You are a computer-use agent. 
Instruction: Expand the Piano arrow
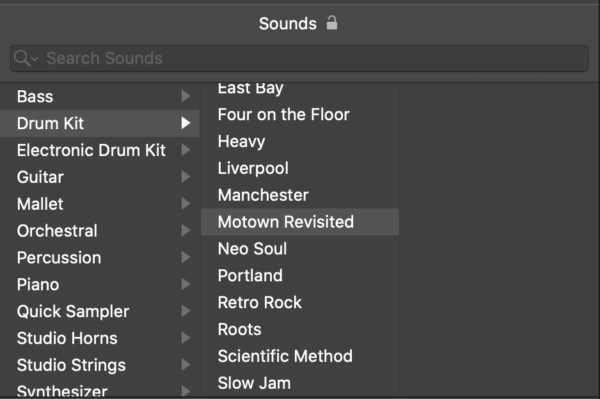(186, 284)
